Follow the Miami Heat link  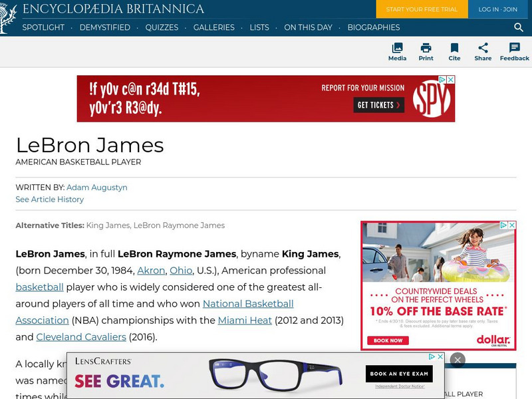244,320
